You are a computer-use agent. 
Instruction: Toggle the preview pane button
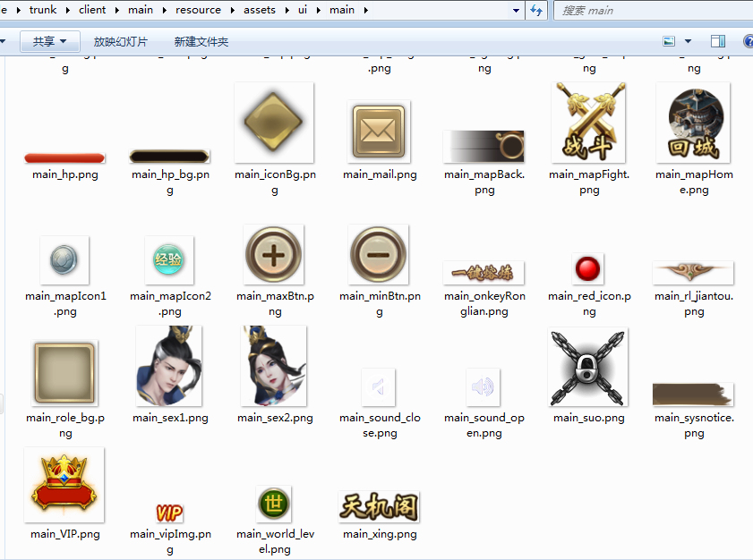coord(717,42)
